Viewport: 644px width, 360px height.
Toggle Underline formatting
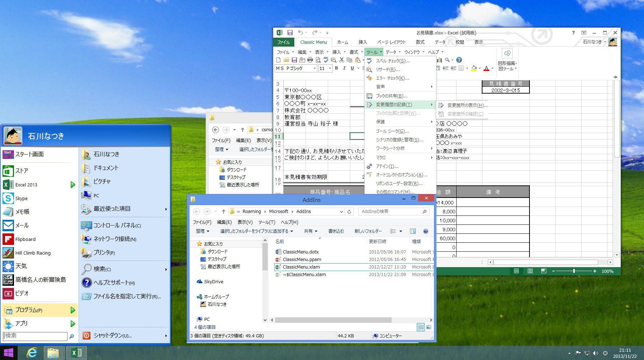pos(352,68)
